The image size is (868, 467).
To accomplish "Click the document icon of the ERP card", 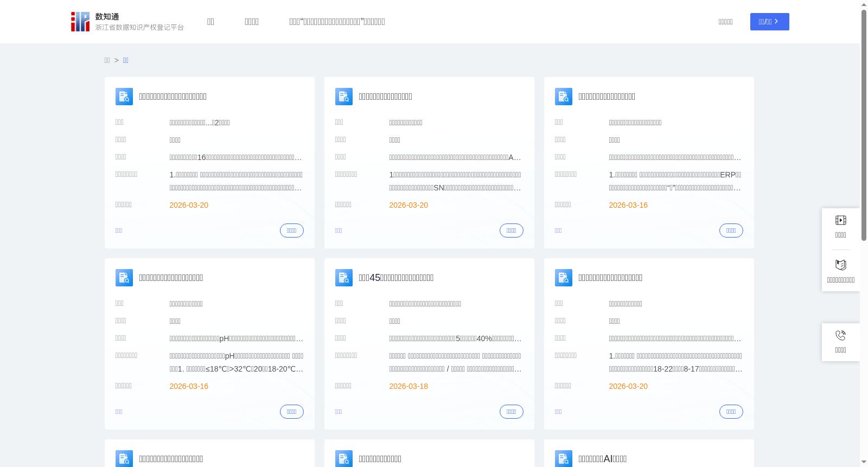I will point(564,97).
